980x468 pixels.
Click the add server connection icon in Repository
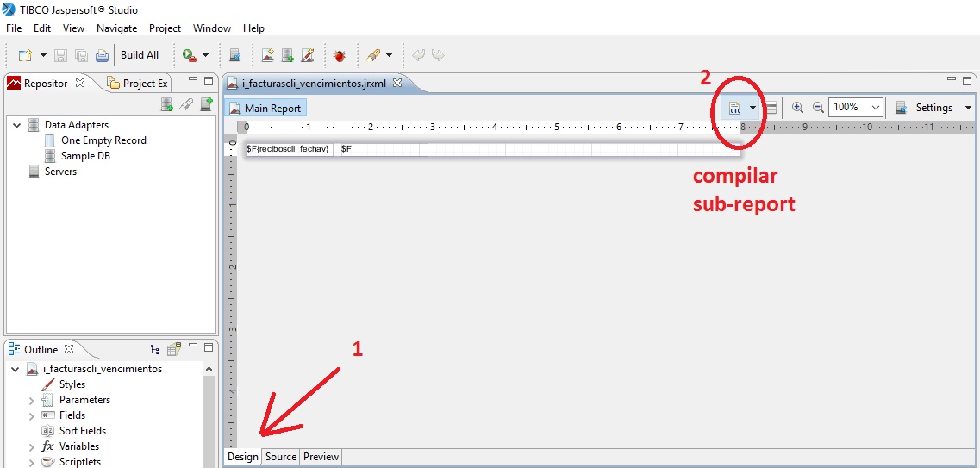pyautogui.click(x=206, y=105)
